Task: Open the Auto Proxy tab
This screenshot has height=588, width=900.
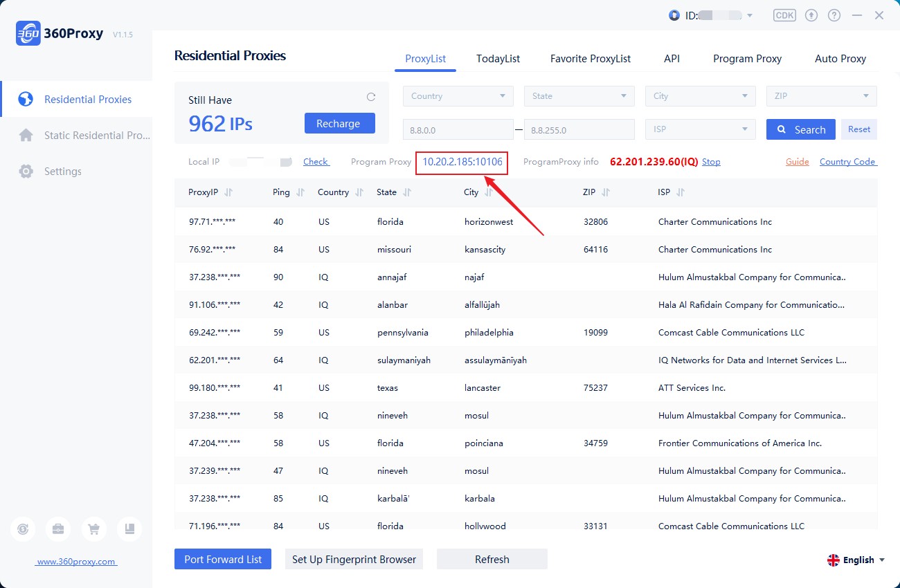Action: (840, 58)
